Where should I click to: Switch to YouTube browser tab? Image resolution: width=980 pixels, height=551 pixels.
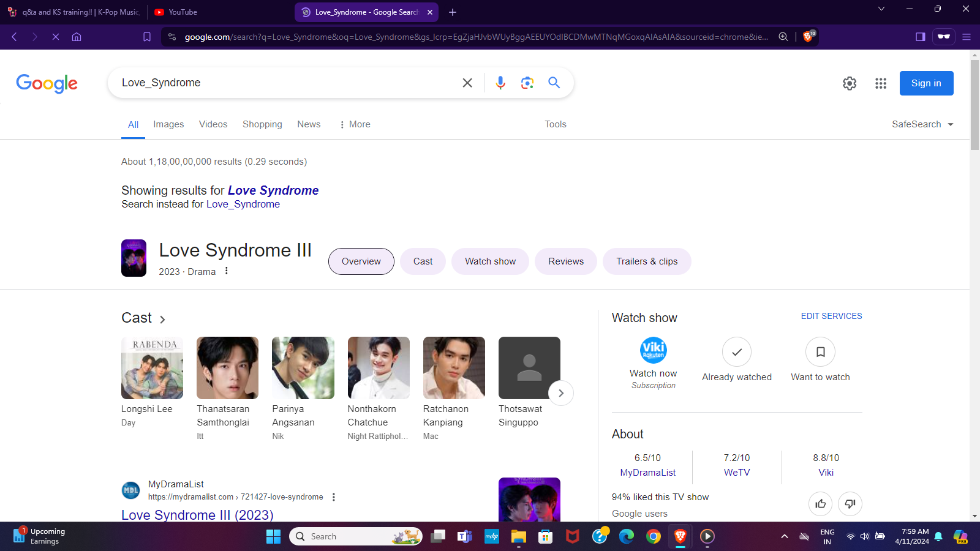pos(219,12)
